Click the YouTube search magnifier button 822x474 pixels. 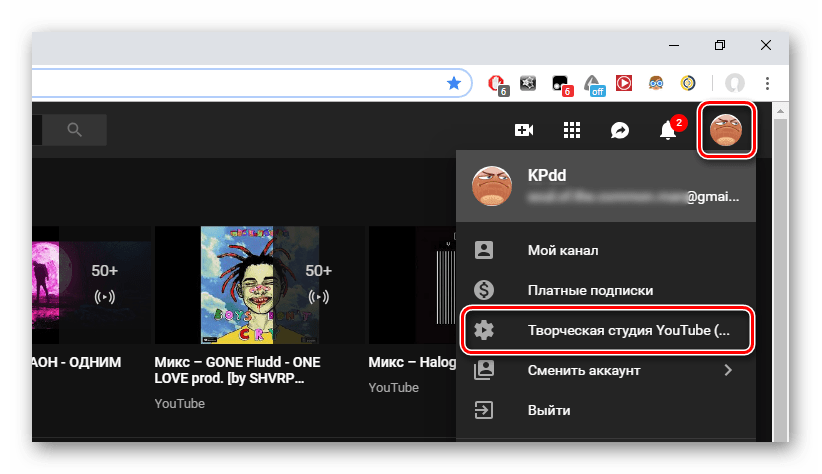pos(74,129)
